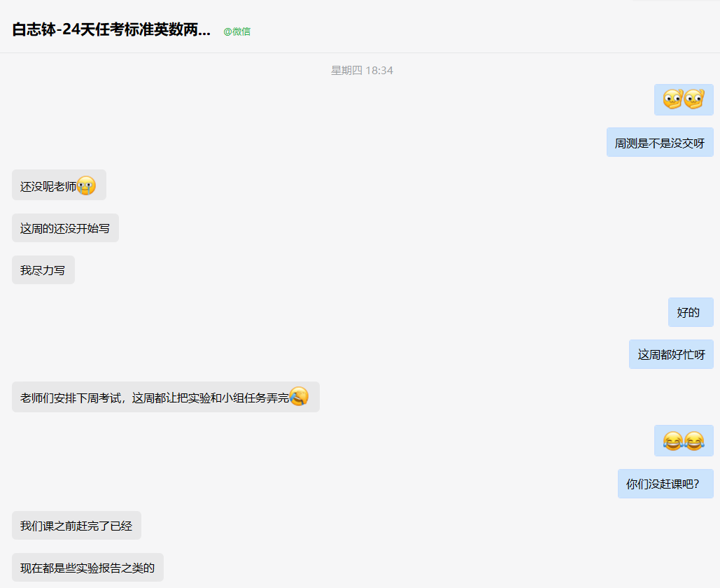Click the message 现在都是些实验报告之类的

[x=87, y=567]
